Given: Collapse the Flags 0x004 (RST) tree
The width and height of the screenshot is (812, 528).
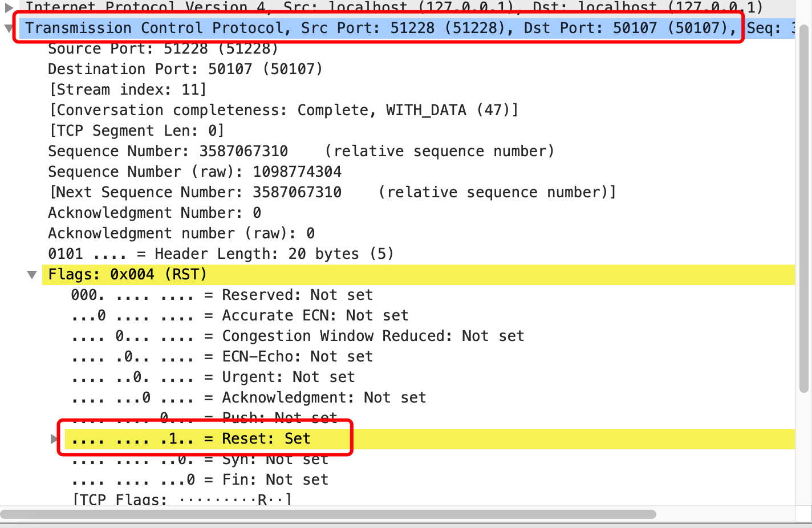Looking at the screenshot, I should (33, 275).
